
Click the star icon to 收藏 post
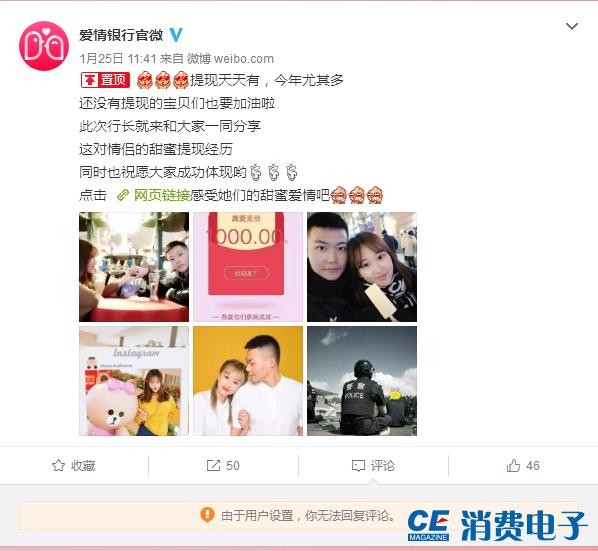58,466
